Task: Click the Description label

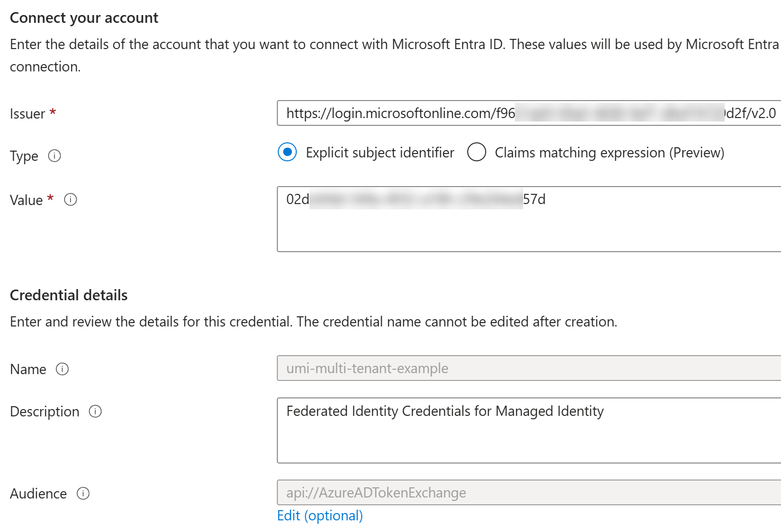Action: click(45, 412)
